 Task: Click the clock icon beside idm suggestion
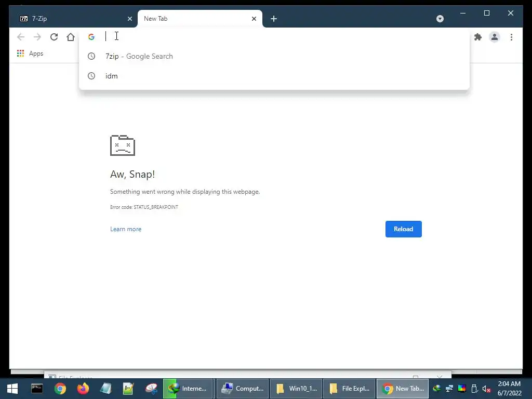pyautogui.click(x=91, y=76)
